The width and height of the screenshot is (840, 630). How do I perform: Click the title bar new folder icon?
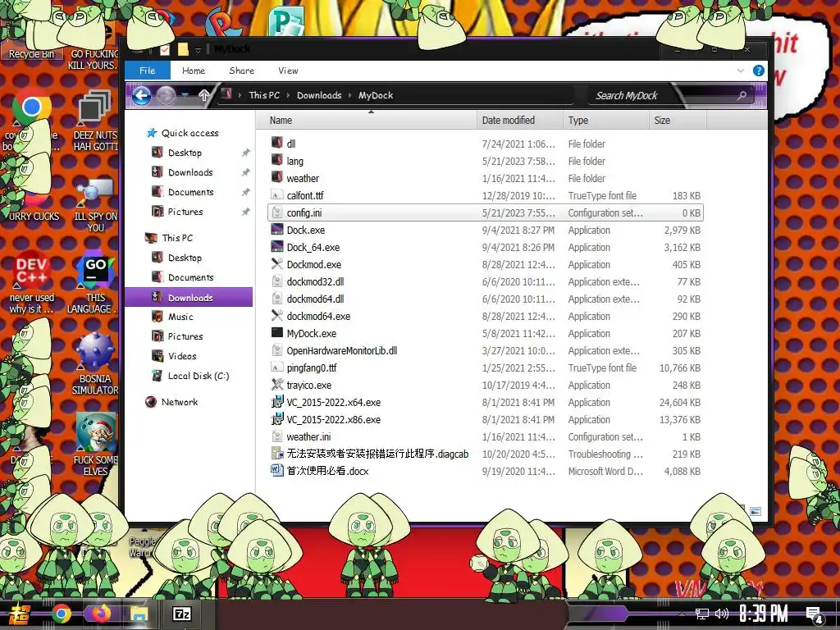pos(183,50)
